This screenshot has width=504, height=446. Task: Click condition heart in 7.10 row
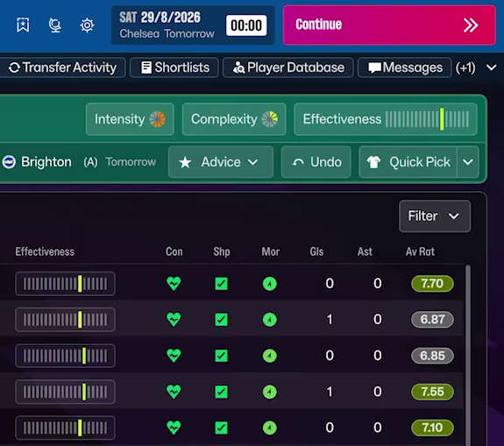174,428
